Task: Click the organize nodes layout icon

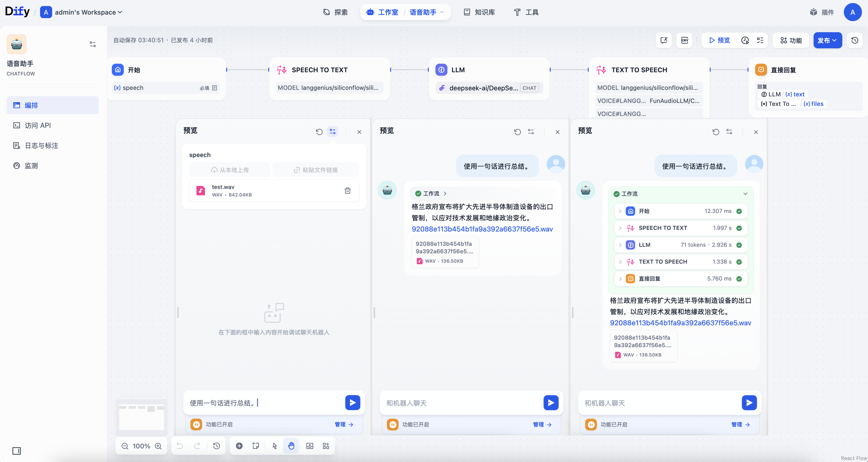Action: (326, 446)
